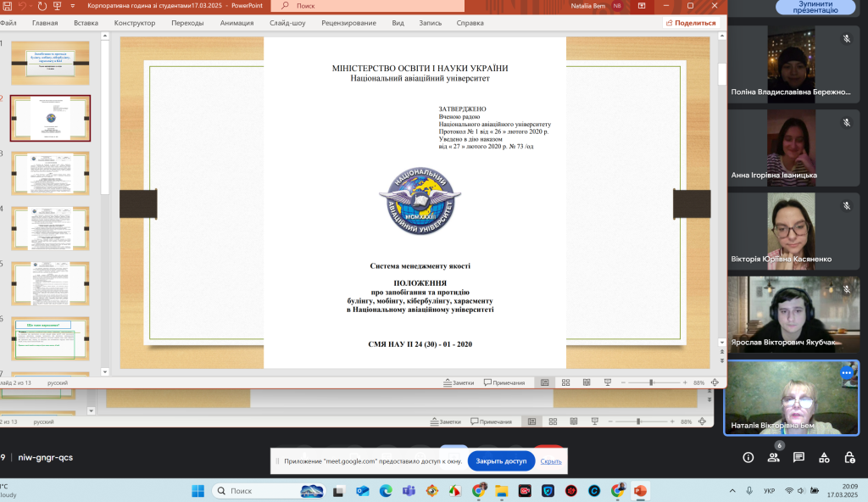Viewport: 868px width, 502px height.
Task: Open the meeting details info icon
Action: click(x=748, y=457)
